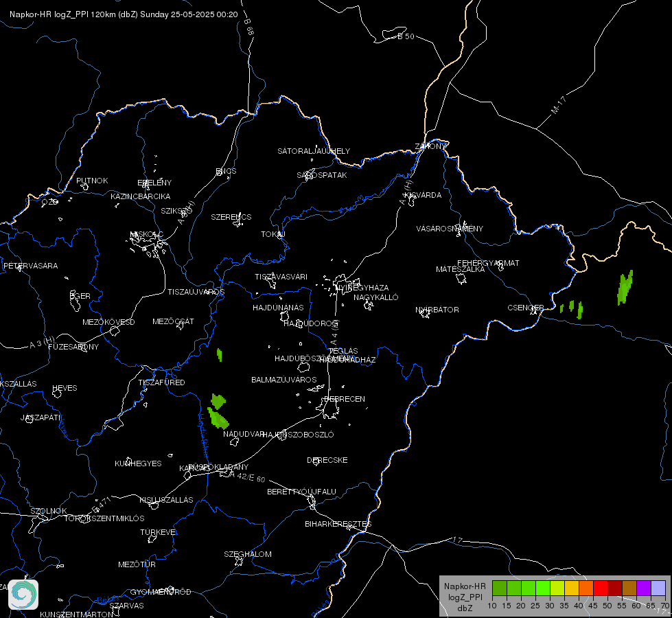Screen dimensions: 672x618
Task: Click the NYÍRBÁTOR label
Action: coord(437,310)
